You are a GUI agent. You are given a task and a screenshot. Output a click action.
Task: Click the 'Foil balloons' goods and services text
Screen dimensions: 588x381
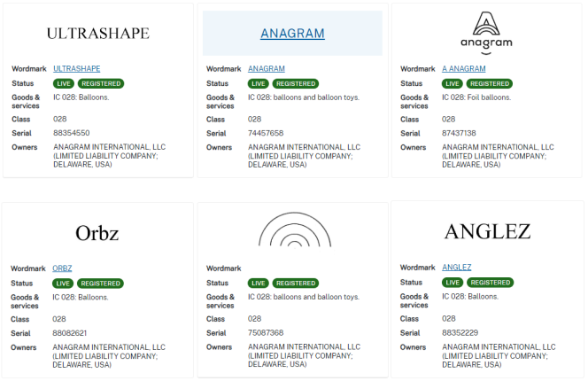click(476, 97)
